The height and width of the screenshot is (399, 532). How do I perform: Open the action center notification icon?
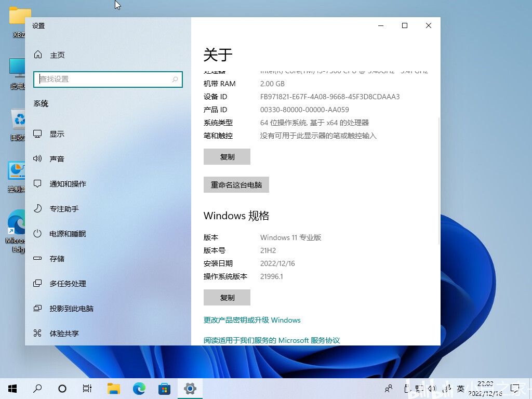click(515, 389)
